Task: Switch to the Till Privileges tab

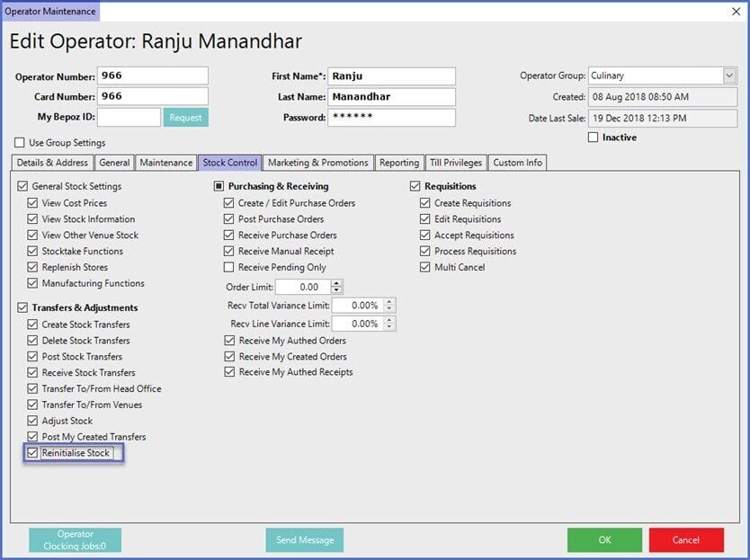Action: 456,163
